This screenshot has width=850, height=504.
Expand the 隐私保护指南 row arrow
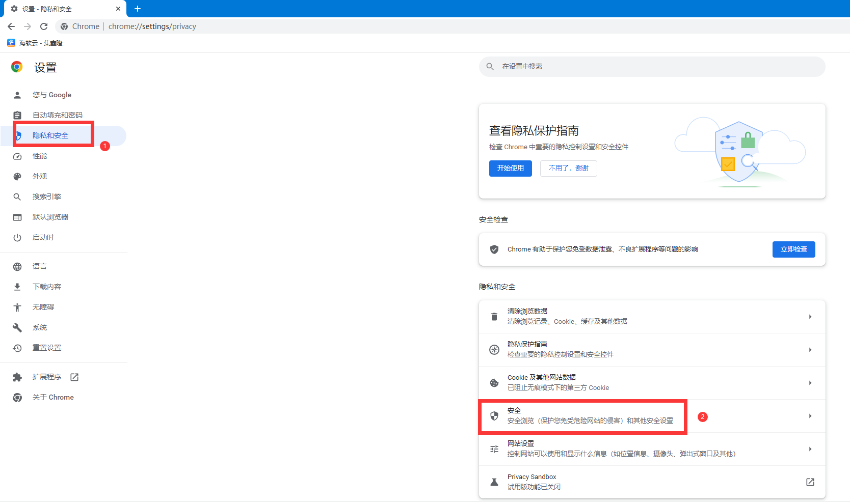pyautogui.click(x=810, y=350)
